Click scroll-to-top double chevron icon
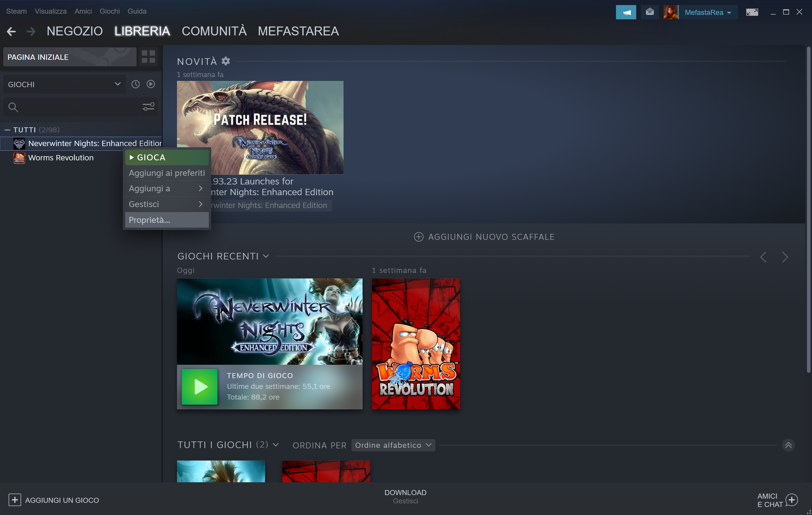The image size is (812, 515). coord(789,445)
